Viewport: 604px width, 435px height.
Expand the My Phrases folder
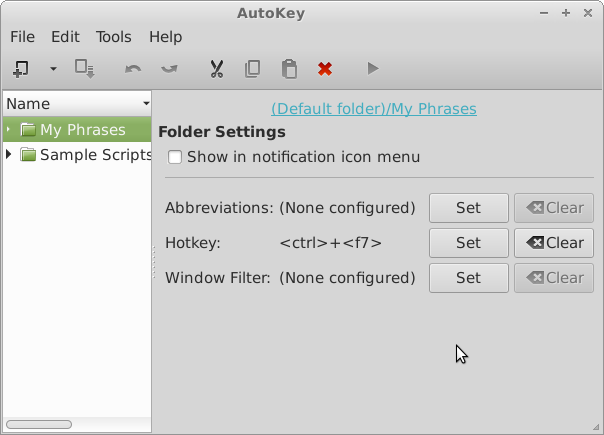point(8,130)
